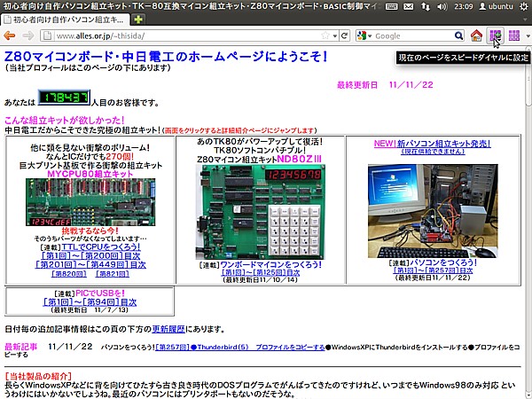Image resolution: width=532 pixels, height=399 pixels.
Task: Open the home page with the house icon
Action: pyautogui.click(x=476, y=35)
